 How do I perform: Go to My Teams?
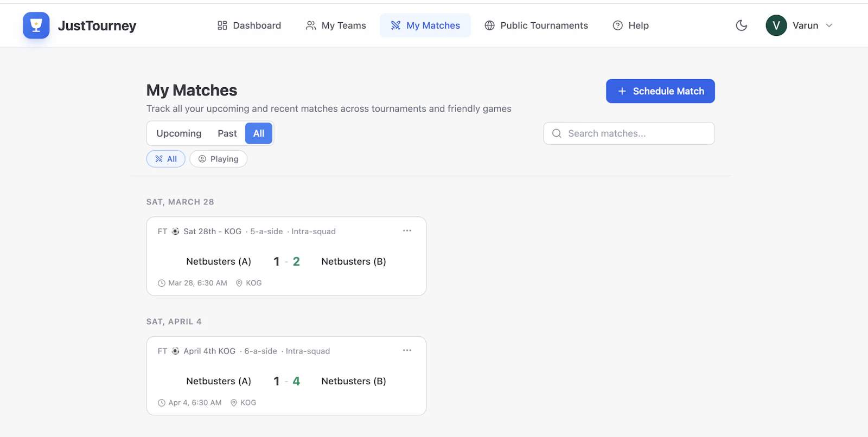pyautogui.click(x=336, y=25)
